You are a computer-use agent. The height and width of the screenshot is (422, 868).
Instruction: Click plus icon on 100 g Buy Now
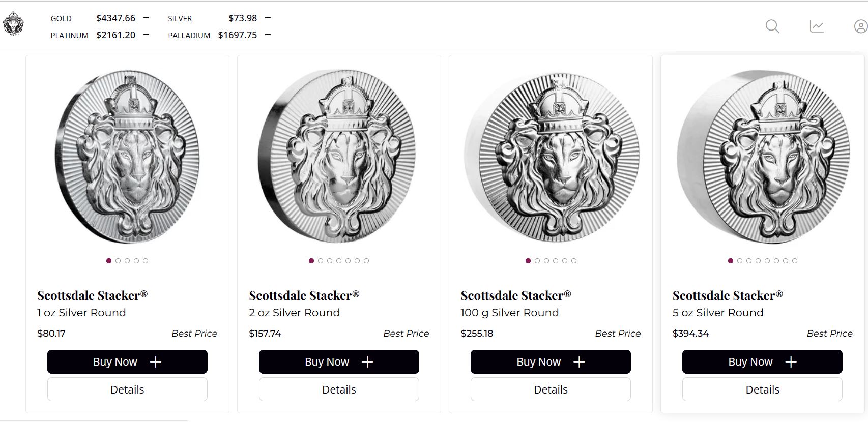(579, 362)
